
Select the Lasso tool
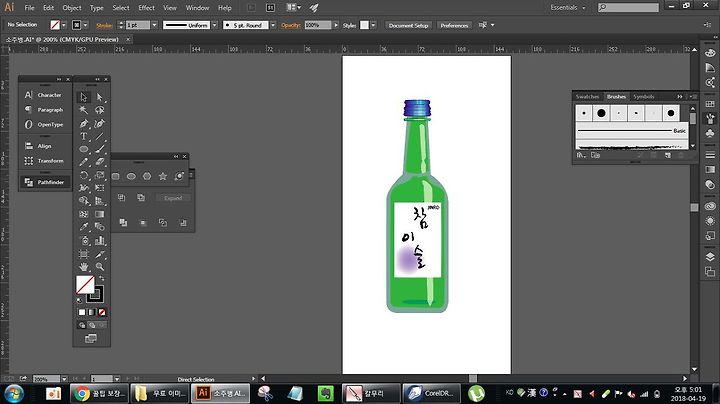pos(100,110)
